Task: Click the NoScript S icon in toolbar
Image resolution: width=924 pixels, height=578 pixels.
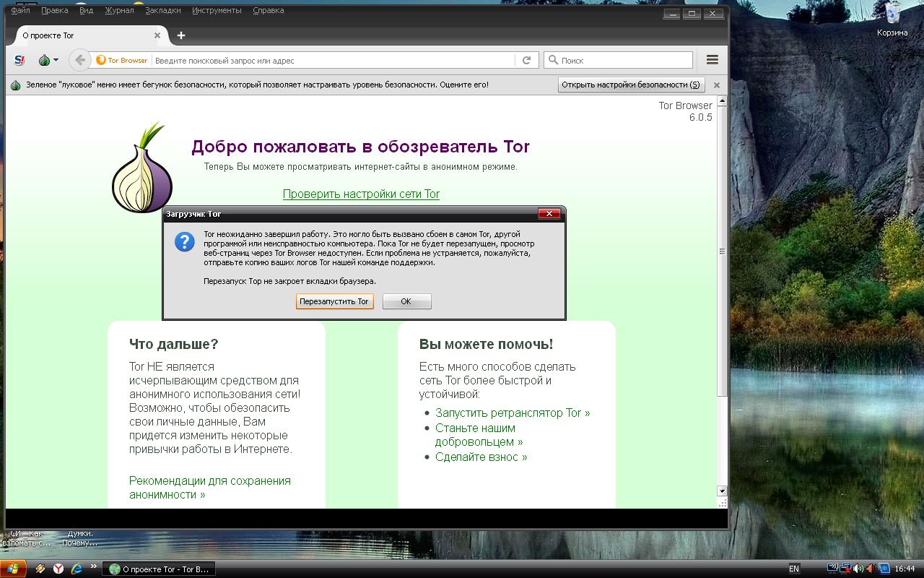Action: click(x=20, y=60)
